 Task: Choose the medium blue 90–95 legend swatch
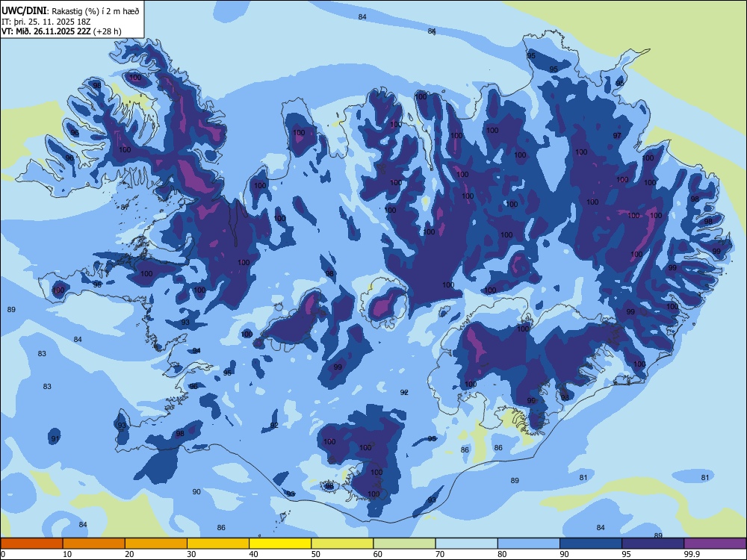(591, 544)
